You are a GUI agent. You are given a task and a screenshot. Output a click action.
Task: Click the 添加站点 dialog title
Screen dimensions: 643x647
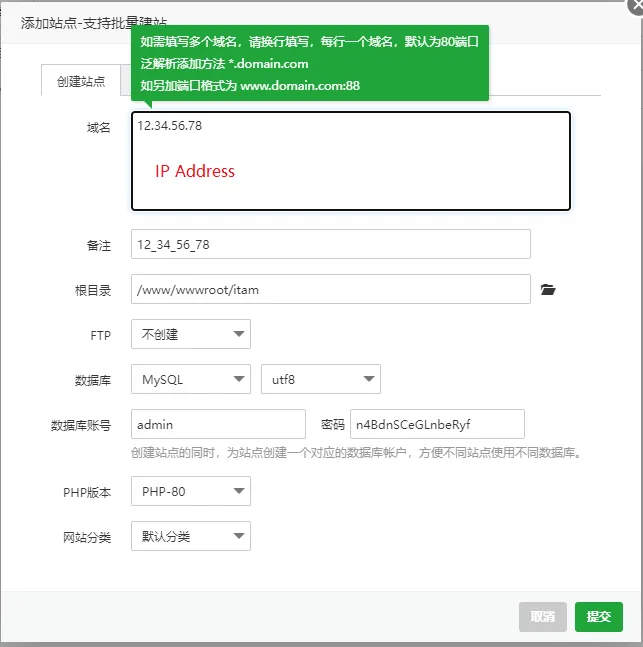[x=94, y=23]
